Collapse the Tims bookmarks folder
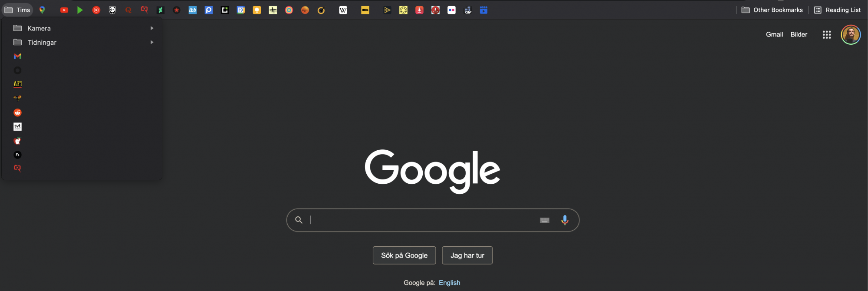The height and width of the screenshot is (291, 868). click(17, 10)
